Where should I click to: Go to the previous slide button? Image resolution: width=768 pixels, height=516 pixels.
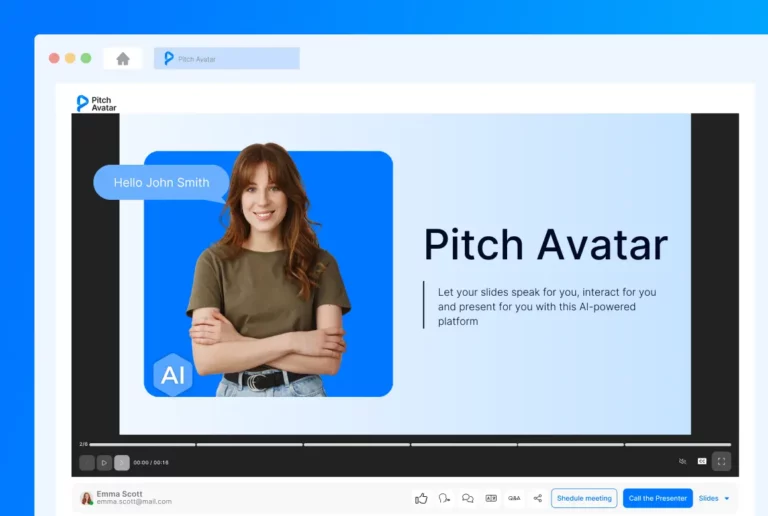click(87, 462)
